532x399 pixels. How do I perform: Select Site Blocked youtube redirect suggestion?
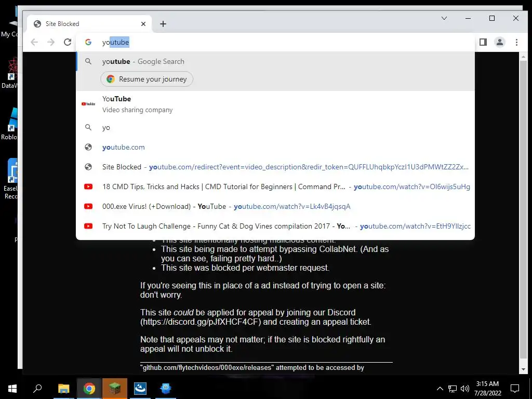[x=275, y=167]
